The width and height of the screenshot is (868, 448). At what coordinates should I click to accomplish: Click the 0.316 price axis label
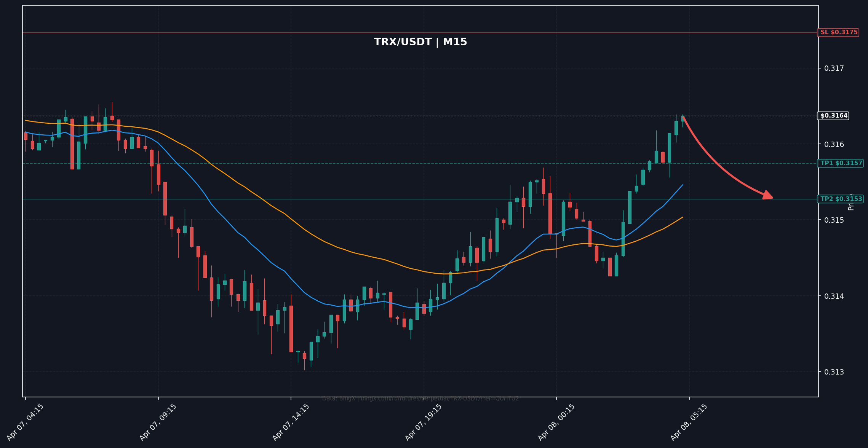(834, 145)
